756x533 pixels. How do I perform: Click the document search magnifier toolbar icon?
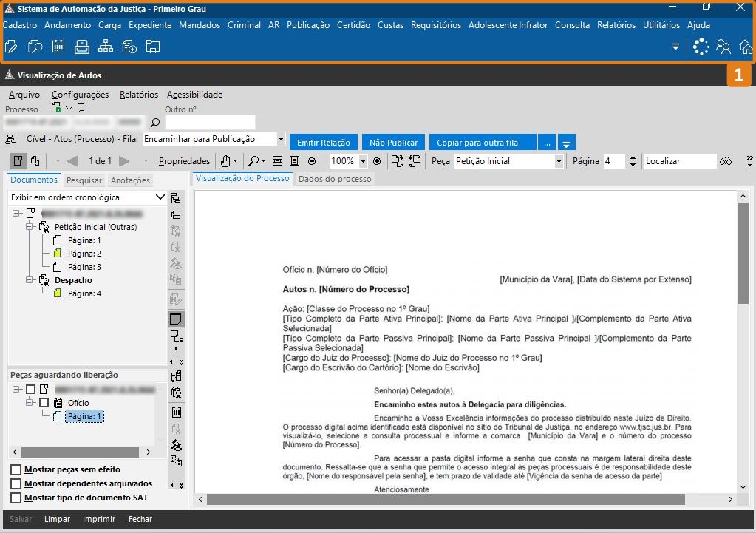point(35,47)
